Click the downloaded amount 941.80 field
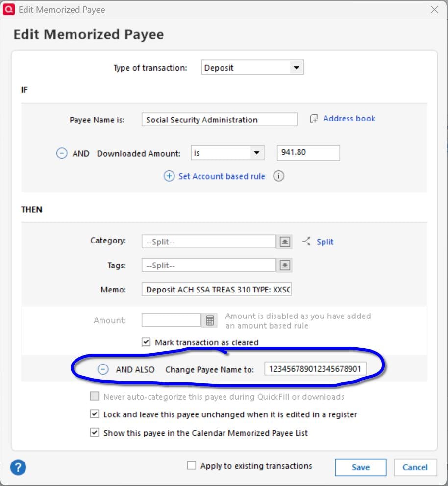Viewport: 448px width, 486px height. (x=308, y=152)
